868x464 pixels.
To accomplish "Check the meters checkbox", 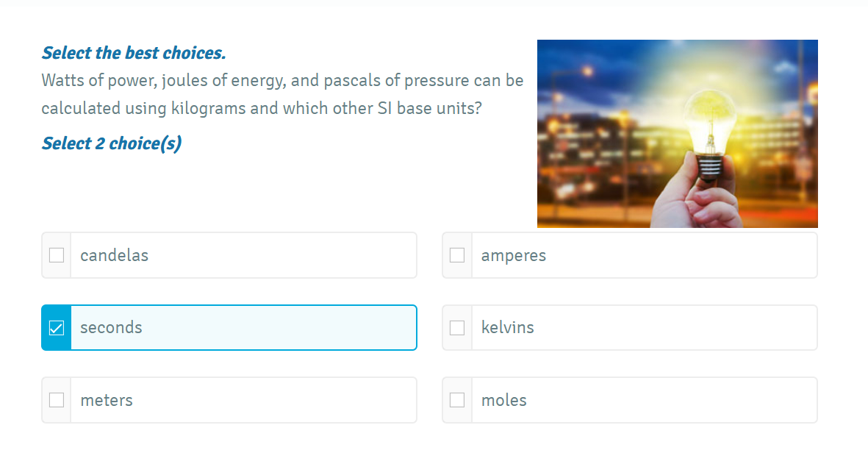I will tap(57, 400).
